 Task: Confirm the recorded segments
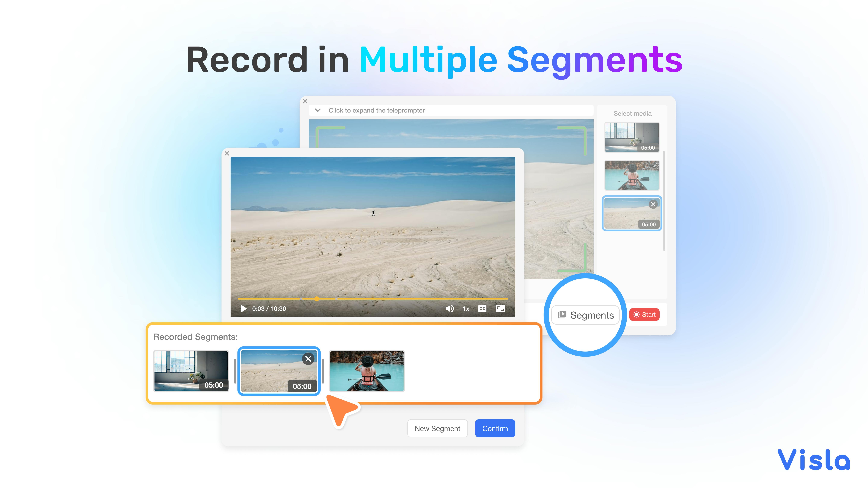[495, 428]
